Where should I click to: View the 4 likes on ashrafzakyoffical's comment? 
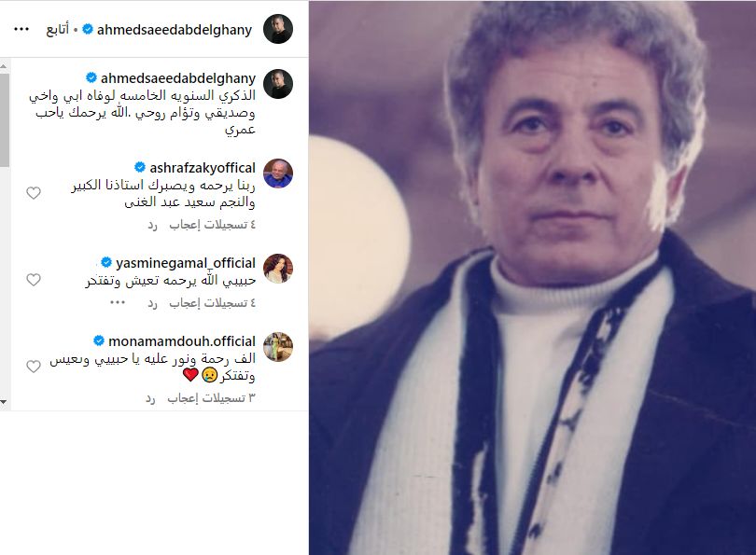pos(212,225)
